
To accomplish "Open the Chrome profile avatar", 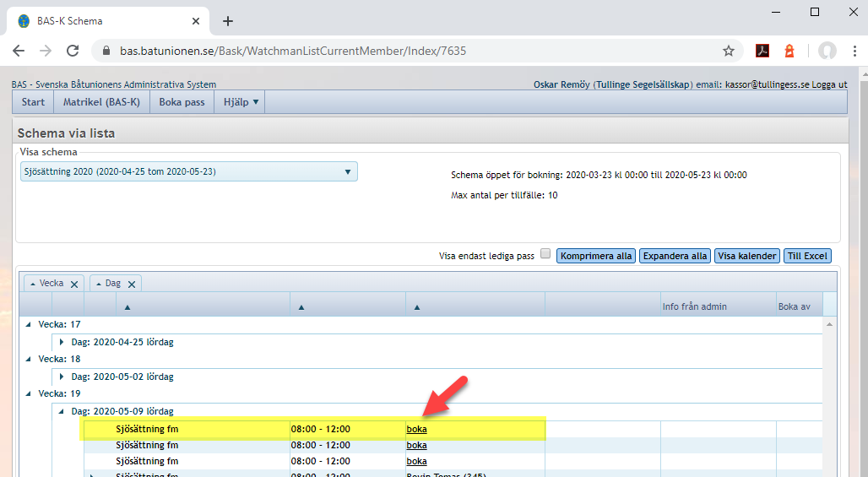I will pyautogui.click(x=827, y=51).
